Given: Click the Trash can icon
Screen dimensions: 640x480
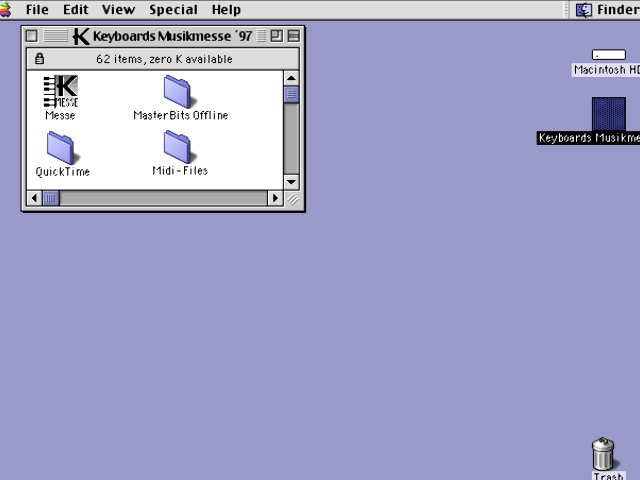Looking at the screenshot, I should pos(603,454).
